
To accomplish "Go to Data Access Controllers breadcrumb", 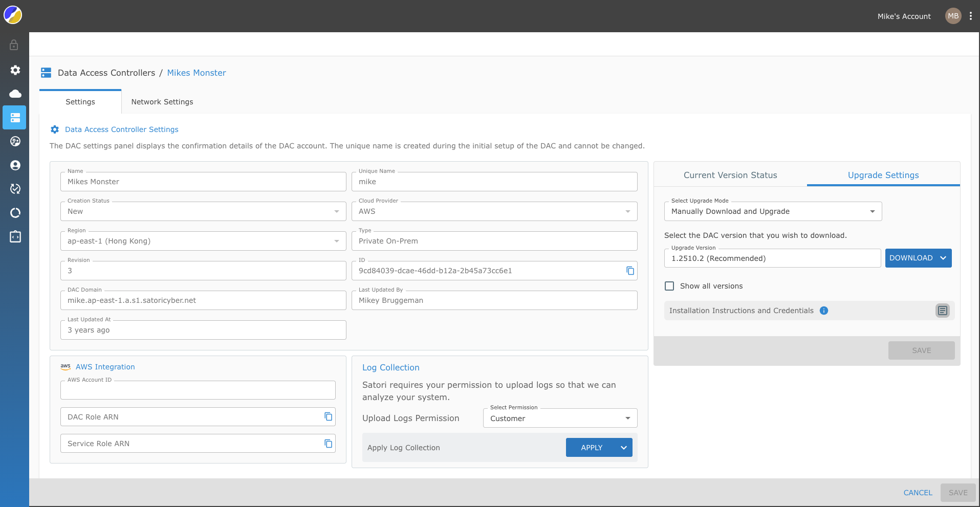I will (x=106, y=73).
